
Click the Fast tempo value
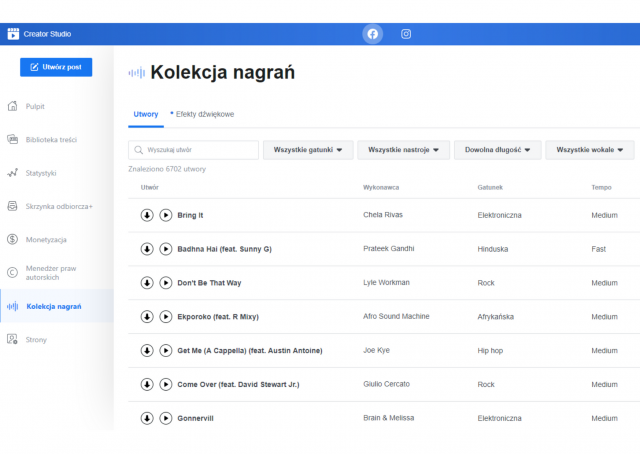[x=598, y=249]
